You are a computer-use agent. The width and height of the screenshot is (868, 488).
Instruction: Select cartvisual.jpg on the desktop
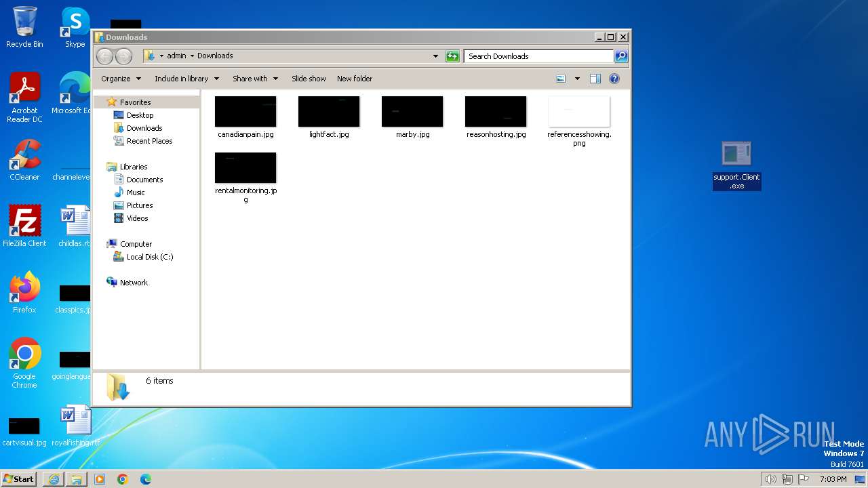pos(24,431)
